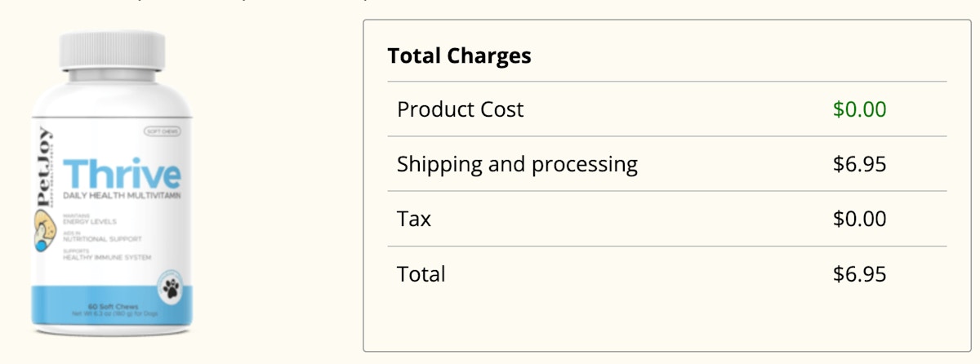The height and width of the screenshot is (364, 980).
Task: Click the $0.00 tax amount
Action: click(859, 219)
